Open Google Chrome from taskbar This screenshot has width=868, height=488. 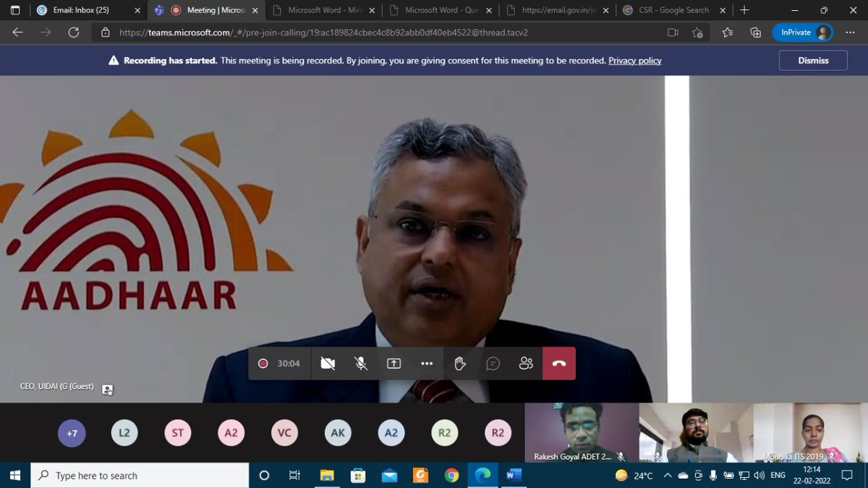click(x=451, y=476)
